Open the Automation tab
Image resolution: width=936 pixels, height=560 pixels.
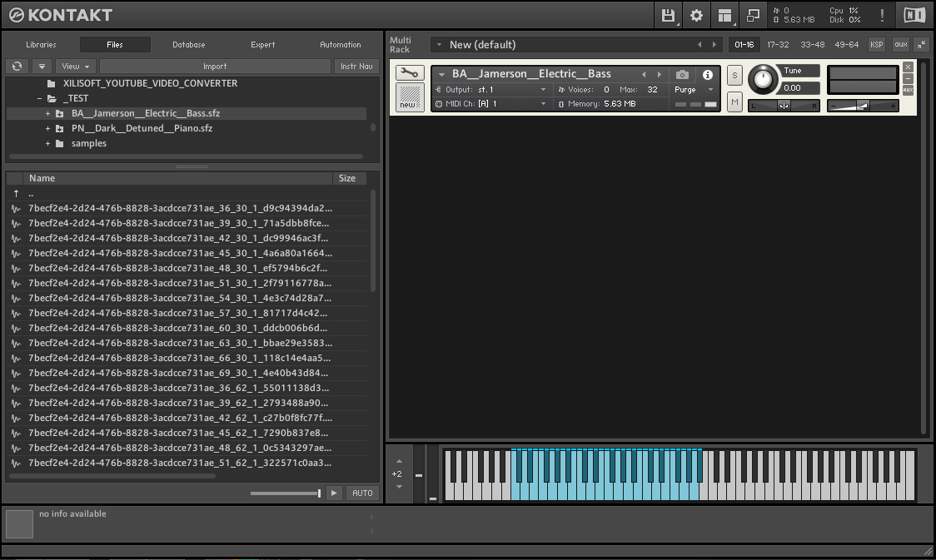click(341, 45)
